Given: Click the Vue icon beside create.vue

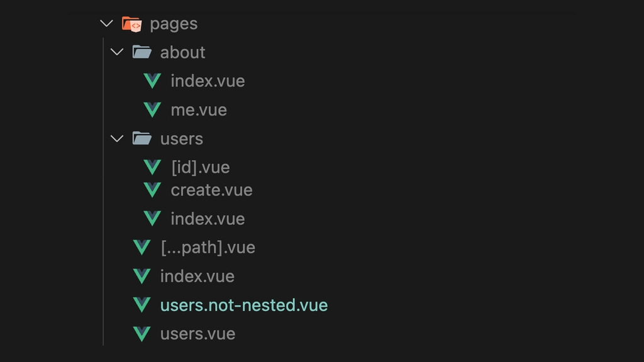Looking at the screenshot, I should tap(151, 189).
